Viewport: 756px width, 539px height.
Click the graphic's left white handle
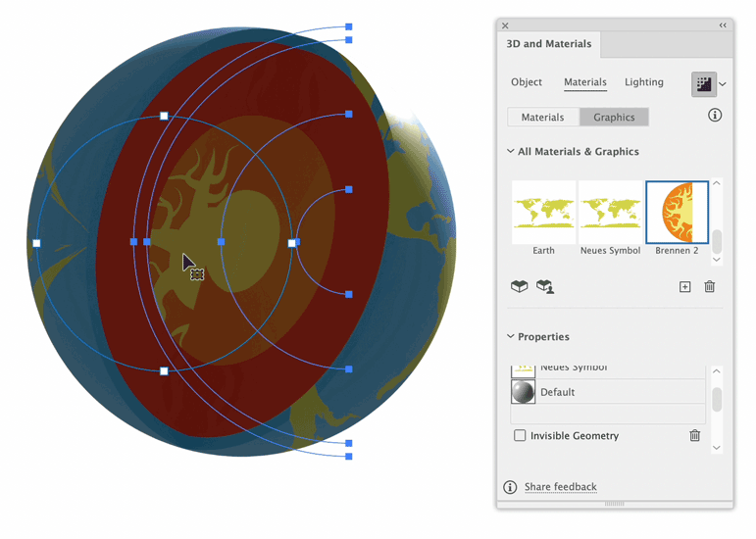36,243
